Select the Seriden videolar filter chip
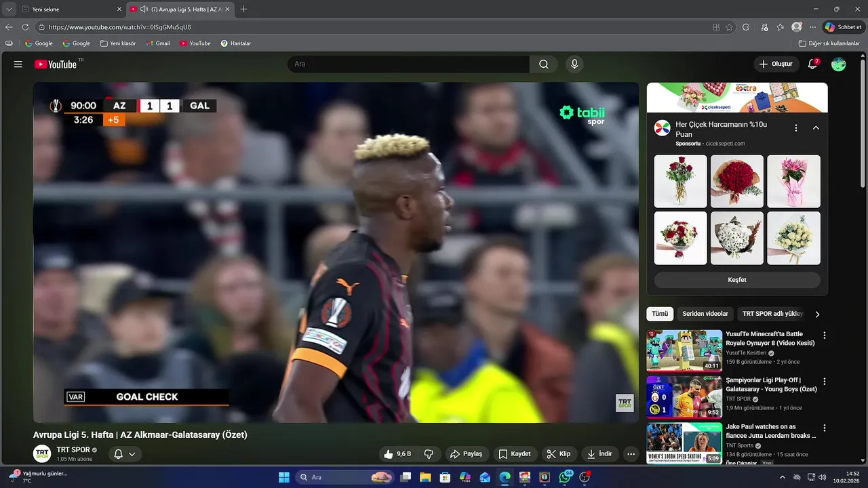The width and height of the screenshot is (868, 488). 705,314
